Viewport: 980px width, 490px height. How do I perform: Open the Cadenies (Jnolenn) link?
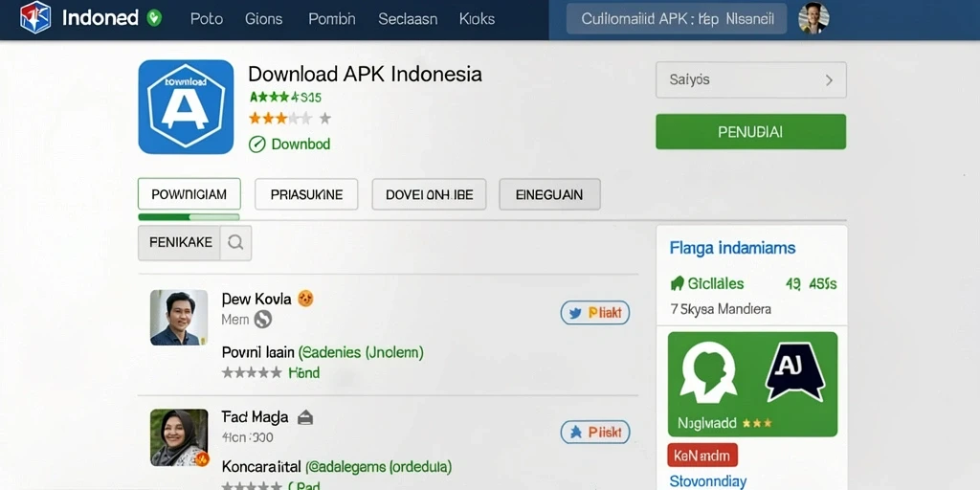[x=361, y=352]
